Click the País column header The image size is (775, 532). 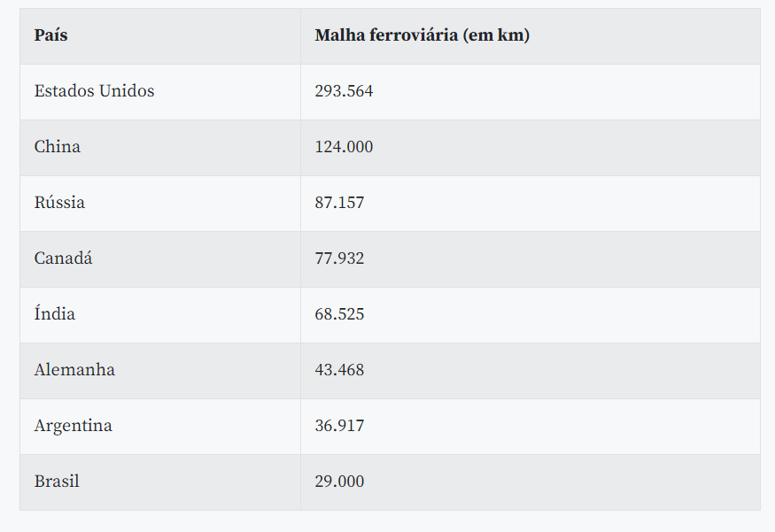50,35
